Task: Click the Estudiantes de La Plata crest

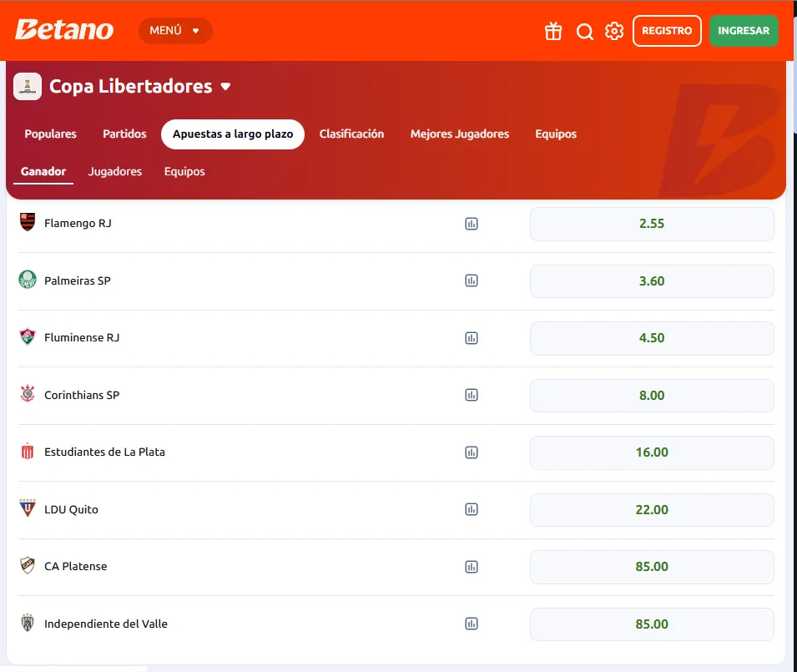Action: [28, 452]
